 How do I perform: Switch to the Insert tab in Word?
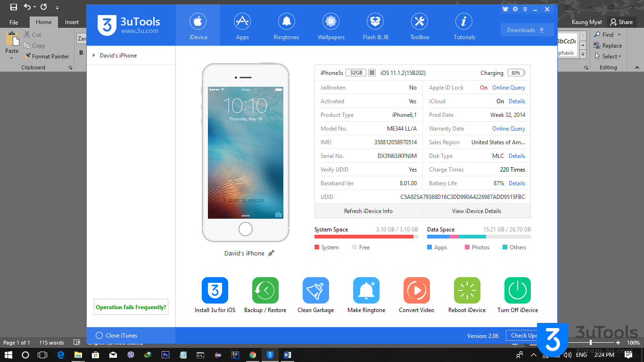coord(72,22)
